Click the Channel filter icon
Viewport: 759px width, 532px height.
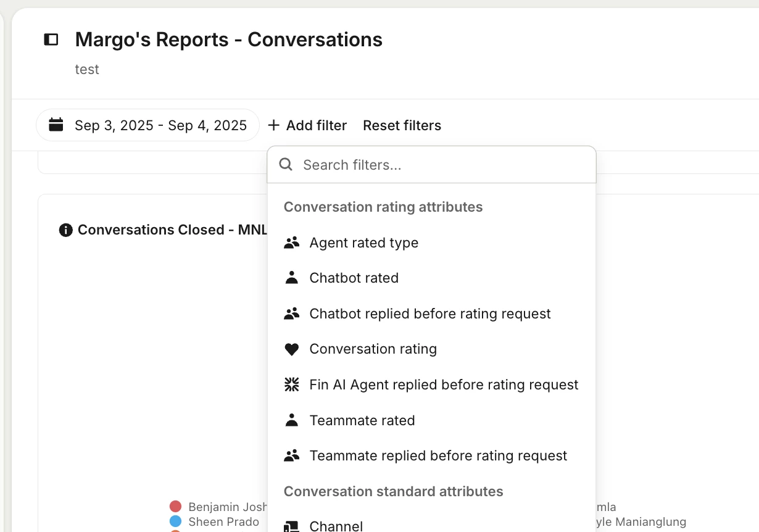[291, 526]
